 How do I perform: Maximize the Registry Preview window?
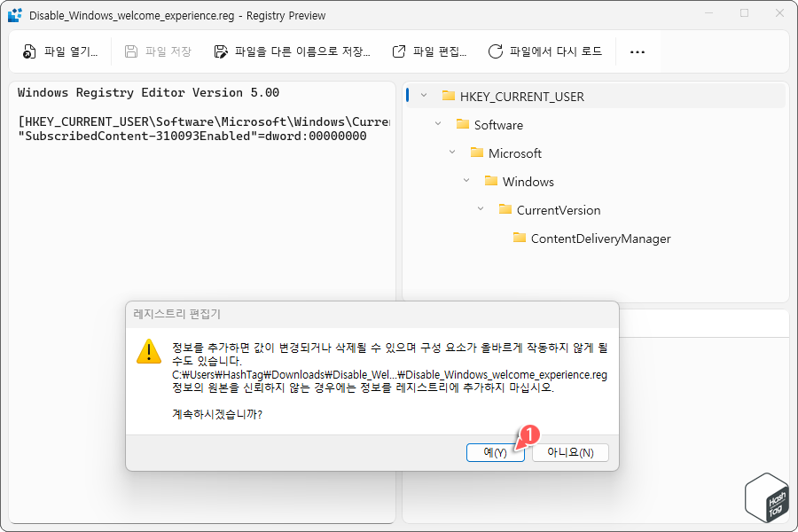coord(744,13)
